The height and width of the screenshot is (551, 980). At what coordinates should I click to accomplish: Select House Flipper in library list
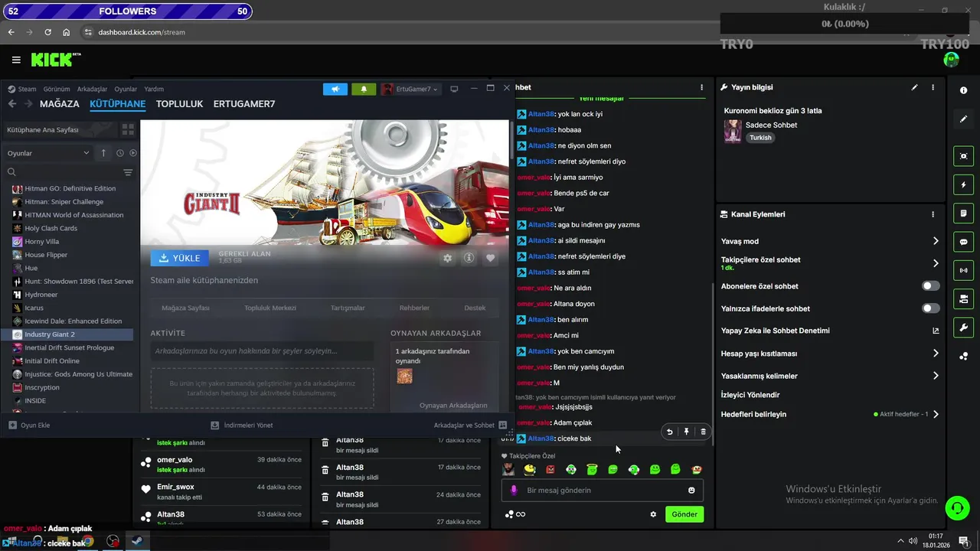tap(46, 255)
